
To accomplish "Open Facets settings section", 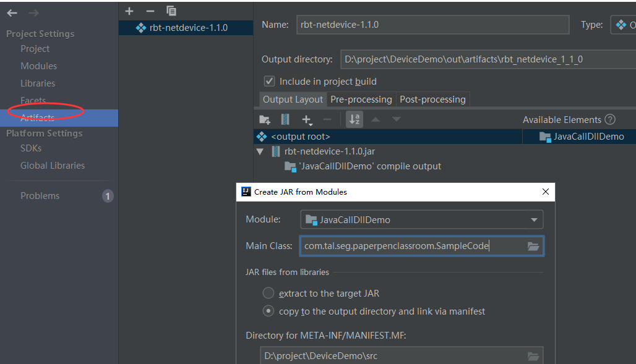I will [33, 101].
